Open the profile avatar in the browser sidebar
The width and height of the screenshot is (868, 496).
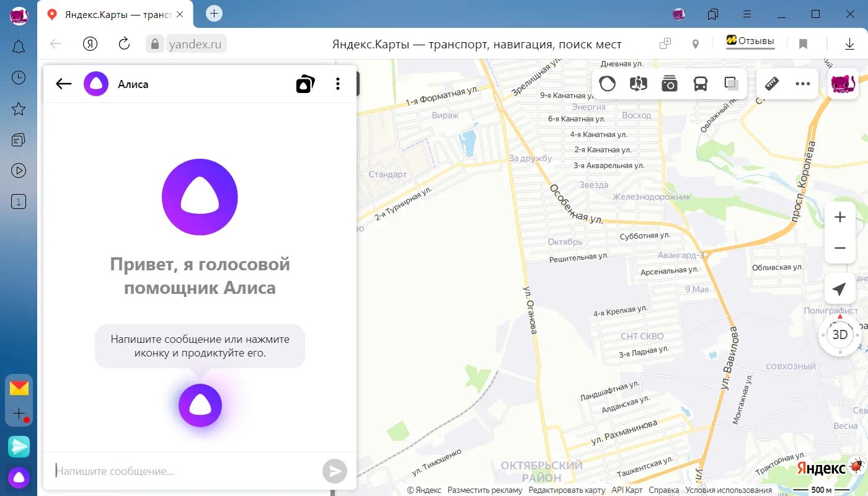tap(19, 16)
